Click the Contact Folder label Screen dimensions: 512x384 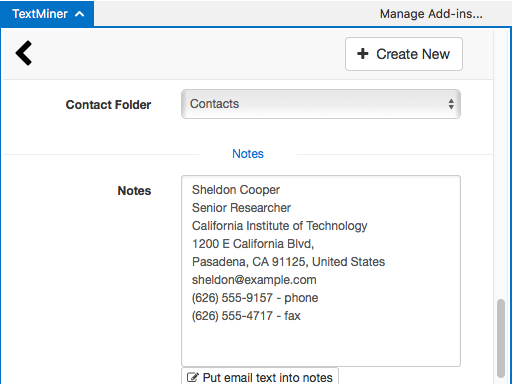108,105
